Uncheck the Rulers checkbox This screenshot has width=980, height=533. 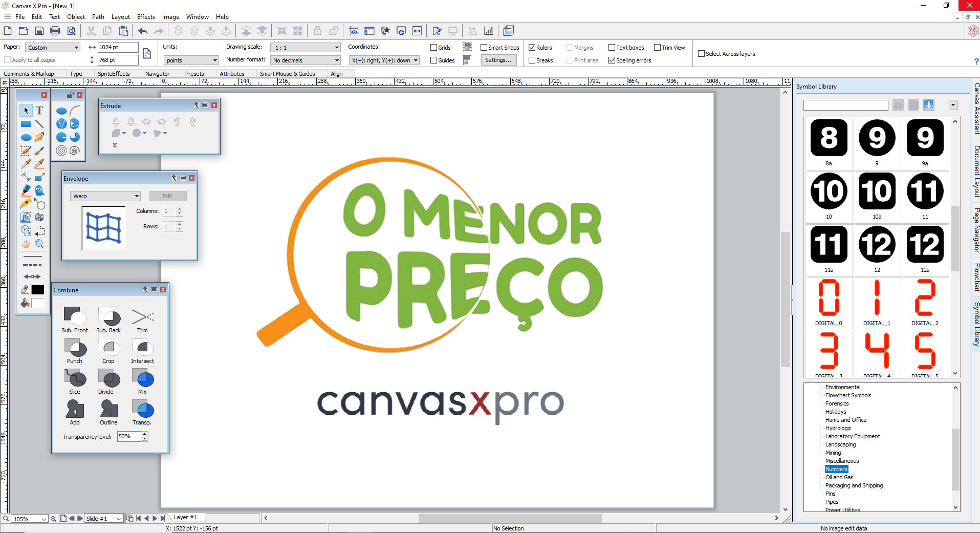coord(532,48)
